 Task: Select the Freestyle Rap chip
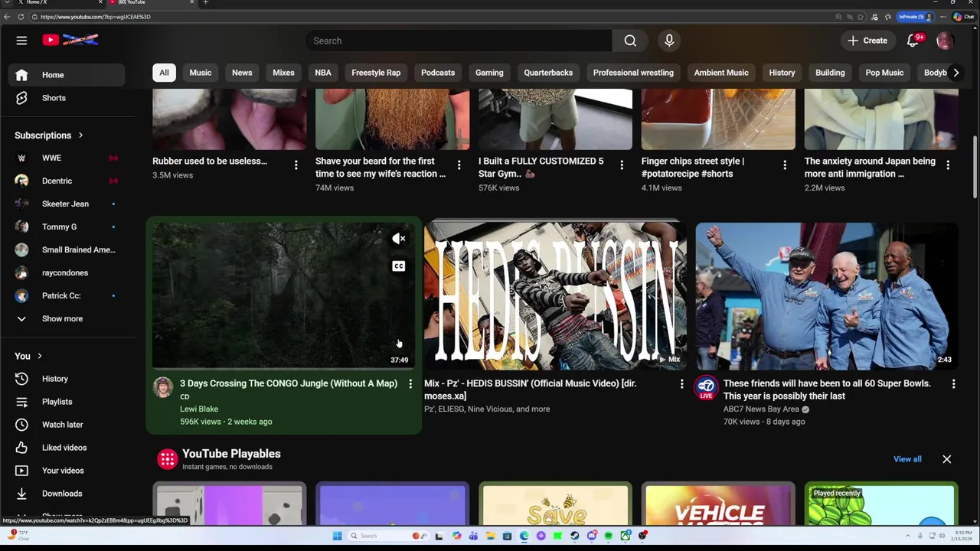point(376,73)
